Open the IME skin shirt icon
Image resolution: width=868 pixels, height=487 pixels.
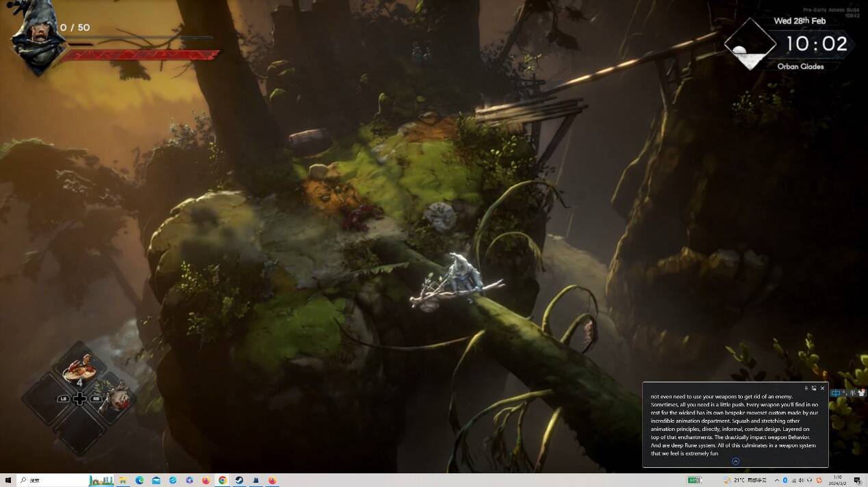click(x=861, y=393)
